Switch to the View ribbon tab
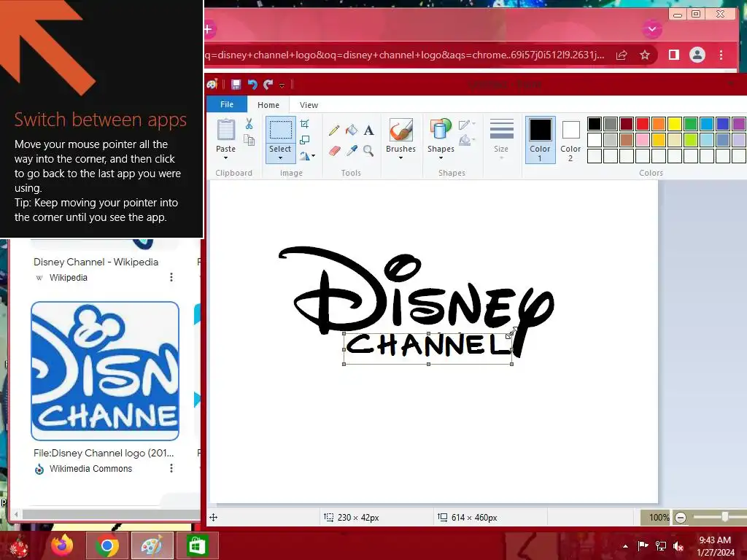Viewport: 747px width, 560px height. (x=309, y=105)
